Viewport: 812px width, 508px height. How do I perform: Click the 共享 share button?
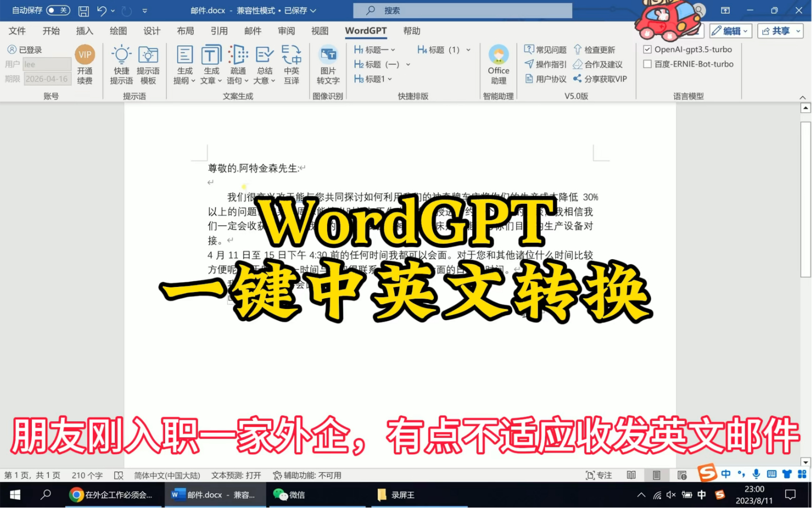tap(780, 31)
